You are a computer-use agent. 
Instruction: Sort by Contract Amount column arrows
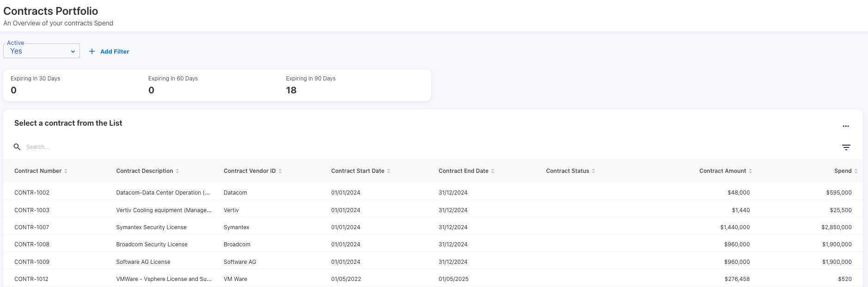pyautogui.click(x=750, y=171)
